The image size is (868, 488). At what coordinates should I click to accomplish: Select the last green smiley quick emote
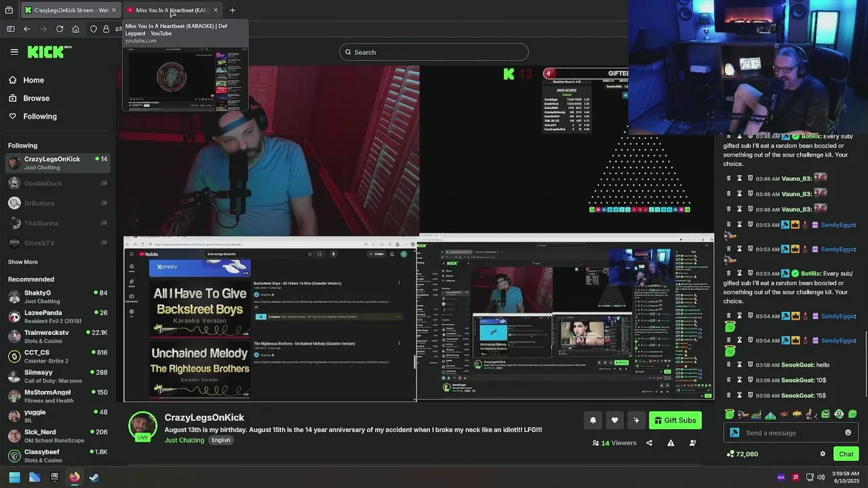(x=852, y=414)
